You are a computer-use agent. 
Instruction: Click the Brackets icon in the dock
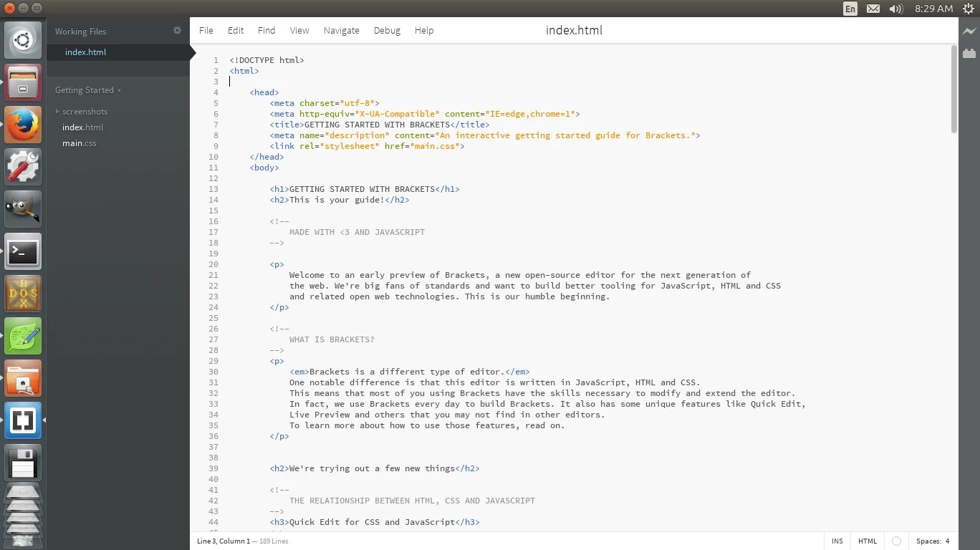[23, 420]
